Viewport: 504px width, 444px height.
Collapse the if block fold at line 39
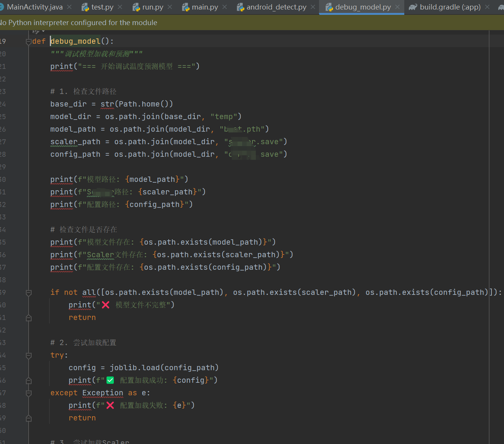[28, 293]
